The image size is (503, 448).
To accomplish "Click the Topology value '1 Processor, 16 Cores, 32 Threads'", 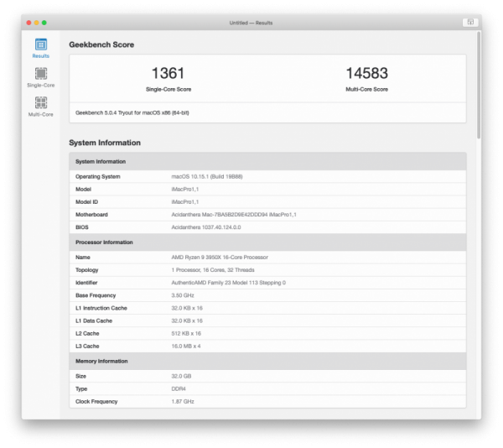I will 213,270.
